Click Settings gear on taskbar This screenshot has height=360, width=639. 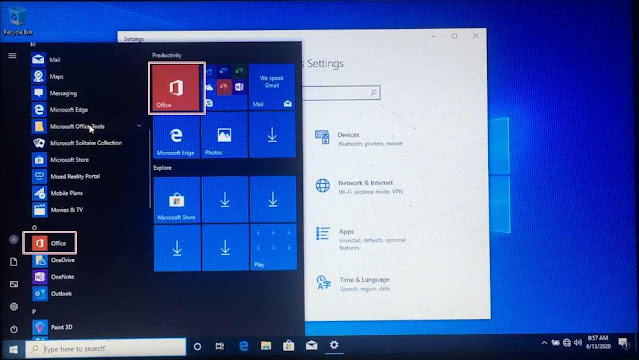tap(334, 345)
